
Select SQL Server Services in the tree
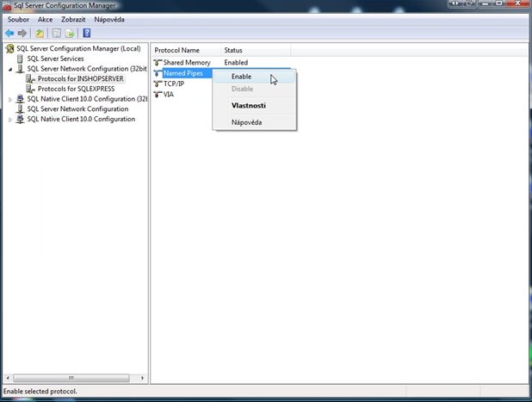(x=55, y=59)
